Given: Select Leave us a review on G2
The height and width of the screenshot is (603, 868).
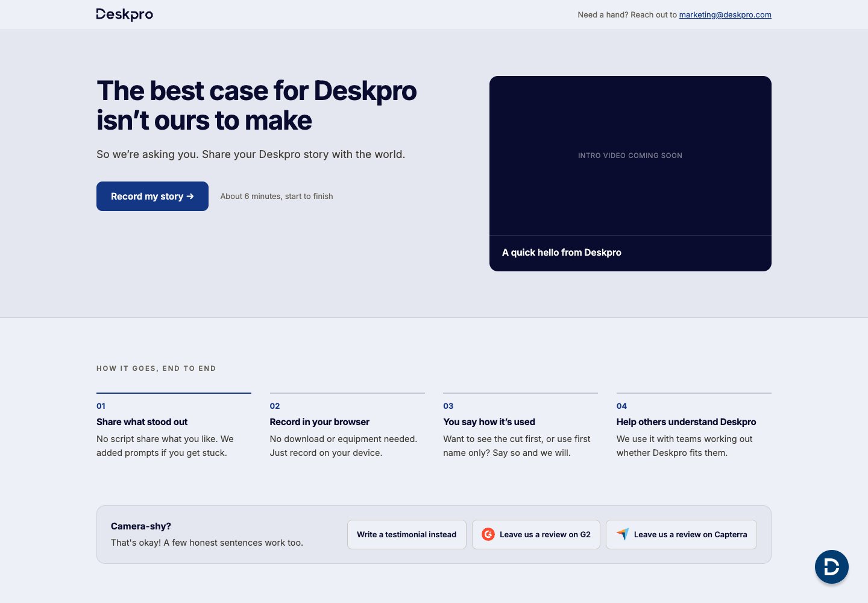Looking at the screenshot, I should 536,534.
